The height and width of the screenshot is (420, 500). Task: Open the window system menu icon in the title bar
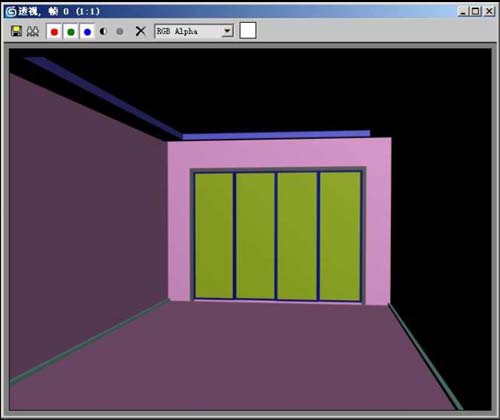tap(11, 12)
